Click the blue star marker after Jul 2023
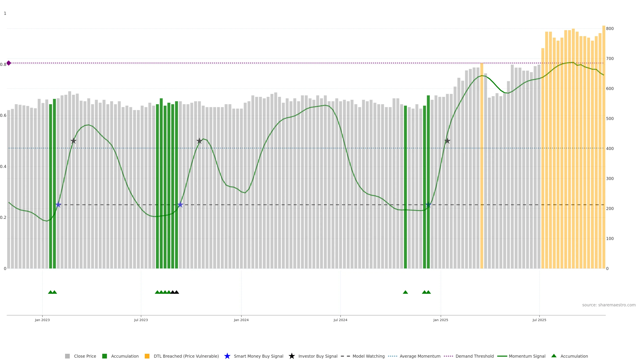The height and width of the screenshot is (362, 644). coord(180,205)
